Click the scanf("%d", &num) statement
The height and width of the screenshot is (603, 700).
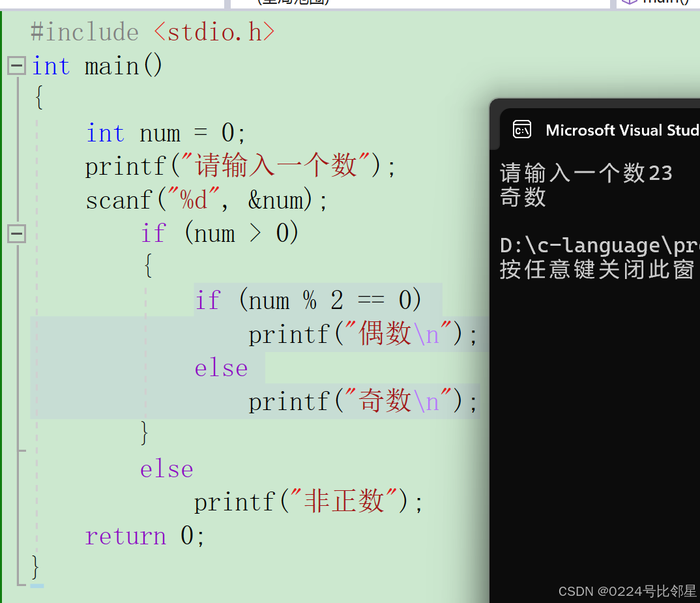pyautogui.click(x=206, y=200)
